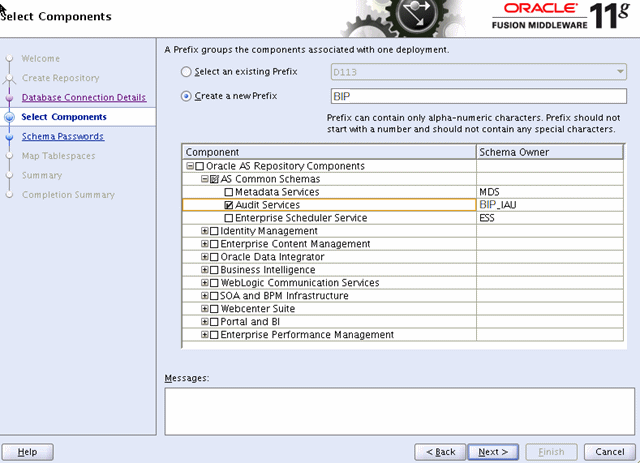Check the Enterprise Performance Management checkbox

coord(214,335)
